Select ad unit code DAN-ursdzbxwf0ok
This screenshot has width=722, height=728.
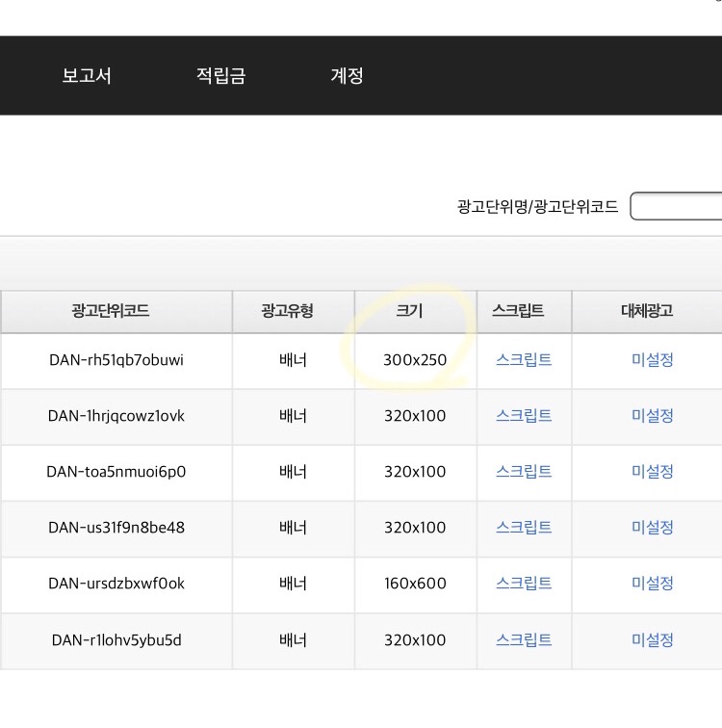click(x=116, y=584)
